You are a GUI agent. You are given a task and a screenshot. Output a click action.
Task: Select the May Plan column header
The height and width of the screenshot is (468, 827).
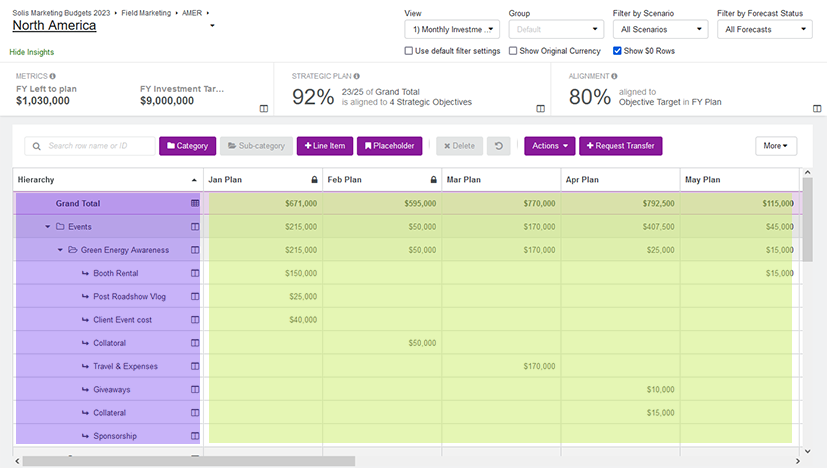(740, 180)
